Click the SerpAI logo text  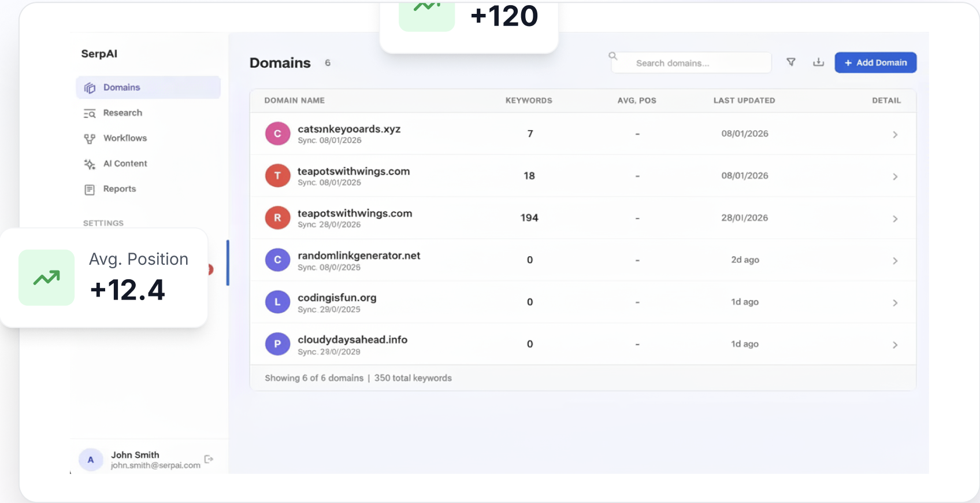[99, 54]
